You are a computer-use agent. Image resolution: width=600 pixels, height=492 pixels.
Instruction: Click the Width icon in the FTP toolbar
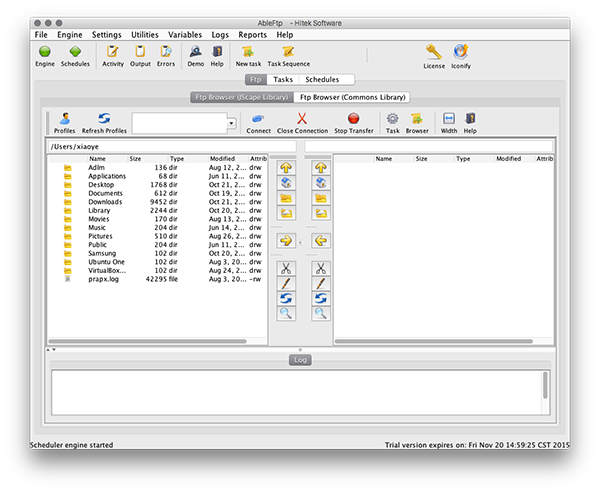[448, 119]
